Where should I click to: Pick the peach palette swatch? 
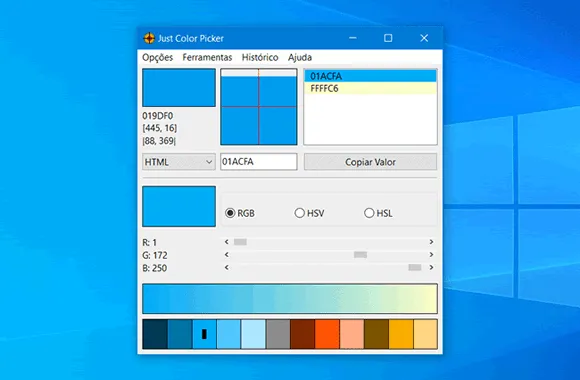tap(352, 334)
